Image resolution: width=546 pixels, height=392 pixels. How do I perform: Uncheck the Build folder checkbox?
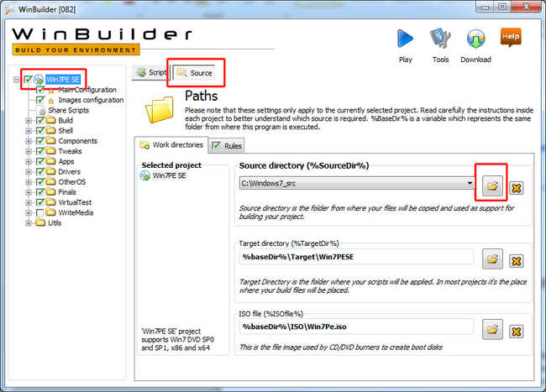coord(40,120)
